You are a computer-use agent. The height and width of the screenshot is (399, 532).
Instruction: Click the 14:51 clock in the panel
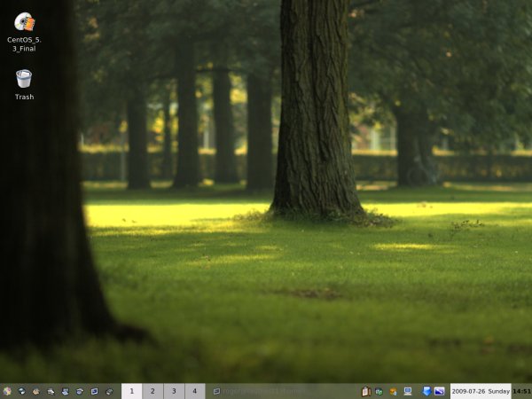pos(521,391)
